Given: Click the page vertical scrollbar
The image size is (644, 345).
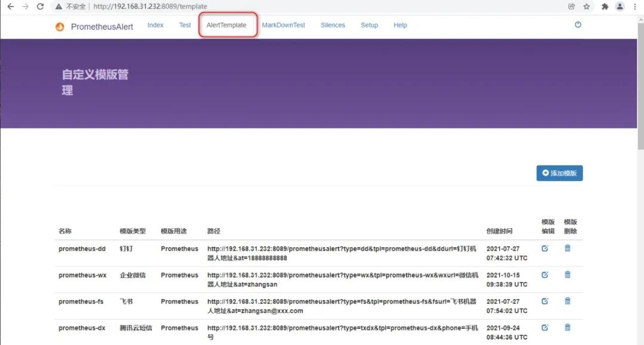Looking at the screenshot, I should click(640, 87).
